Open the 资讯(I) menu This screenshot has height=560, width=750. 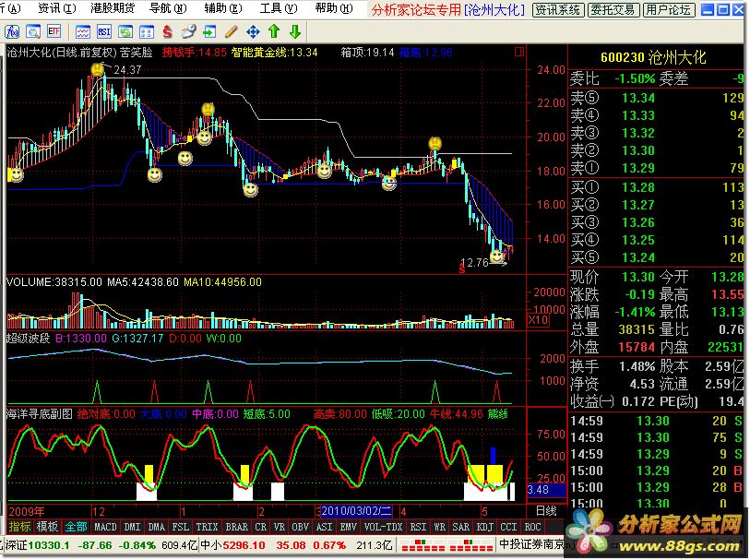tap(56, 8)
